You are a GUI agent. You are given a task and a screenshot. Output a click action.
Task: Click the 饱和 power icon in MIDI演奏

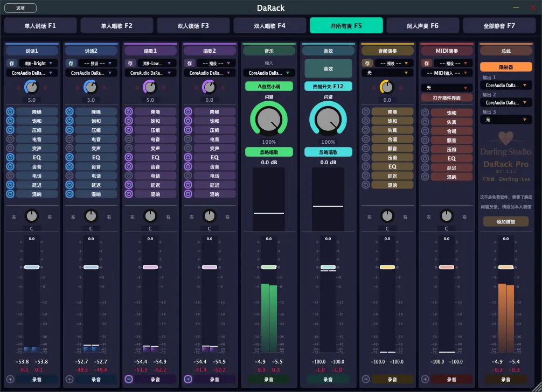[425, 113]
